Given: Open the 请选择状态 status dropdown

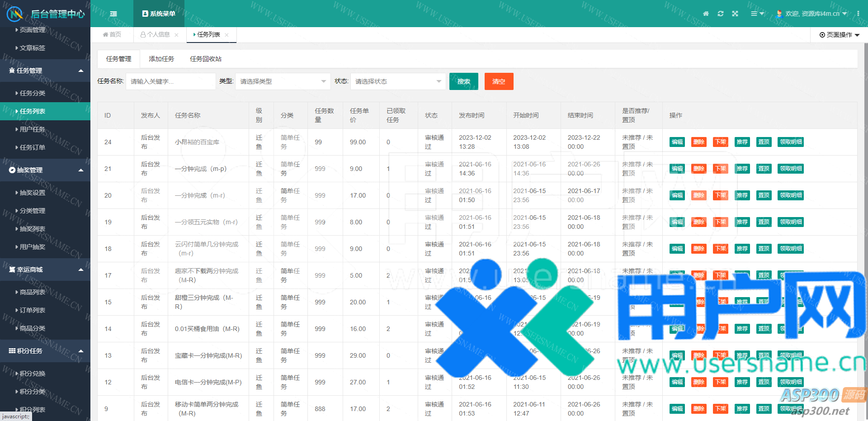Looking at the screenshot, I should (398, 81).
